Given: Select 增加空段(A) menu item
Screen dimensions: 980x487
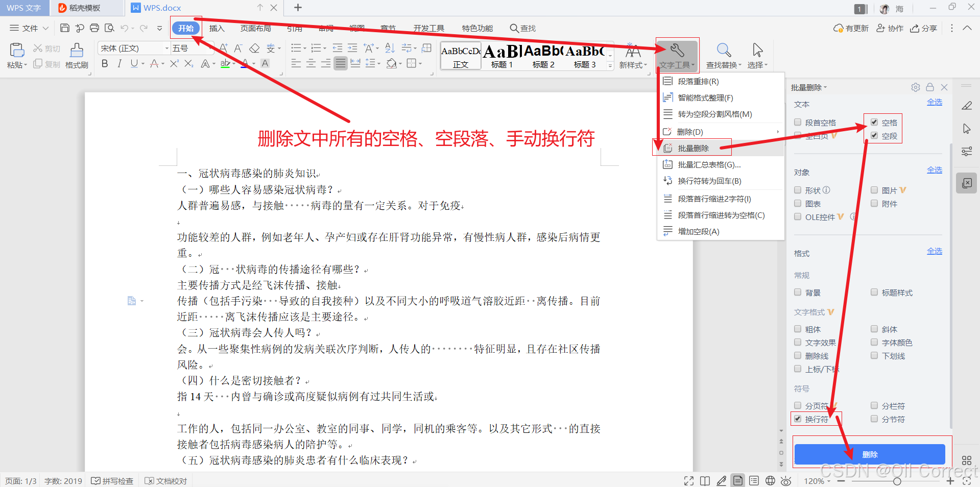Looking at the screenshot, I should (721, 231).
